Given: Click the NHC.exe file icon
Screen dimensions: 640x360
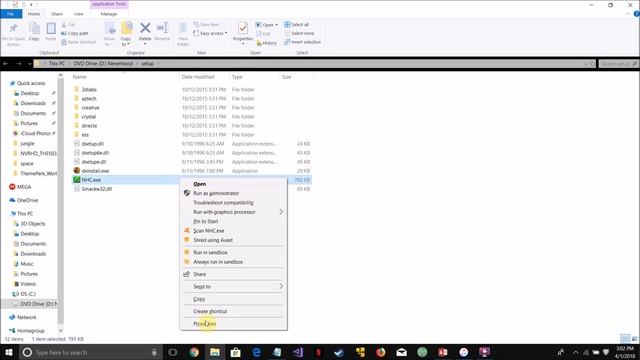Looking at the screenshot, I should pos(76,180).
